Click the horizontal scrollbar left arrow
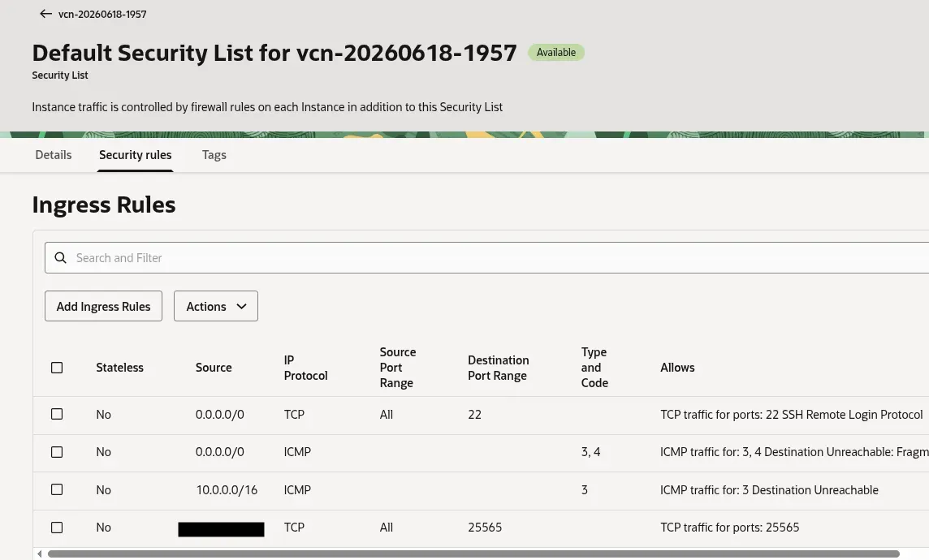Image resolution: width=929 pixels, height=560 pixels. coord(39,554)
